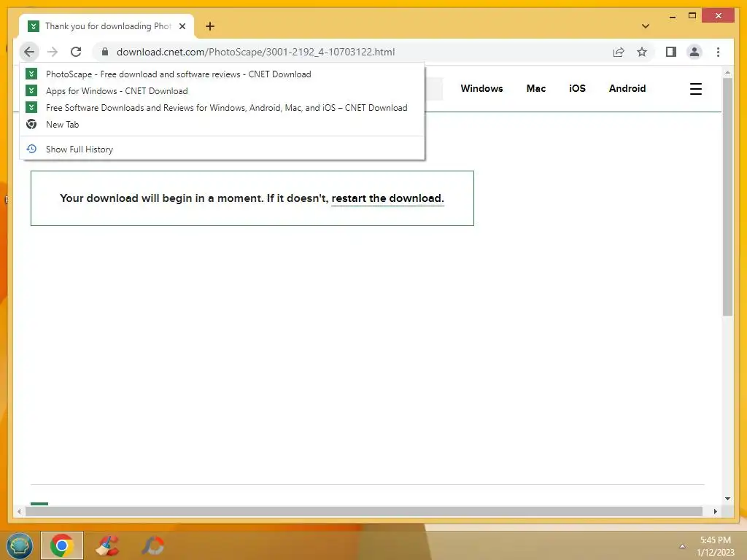
Task: Open Chrome three-dot menu
Action: (x=718, y=52)
